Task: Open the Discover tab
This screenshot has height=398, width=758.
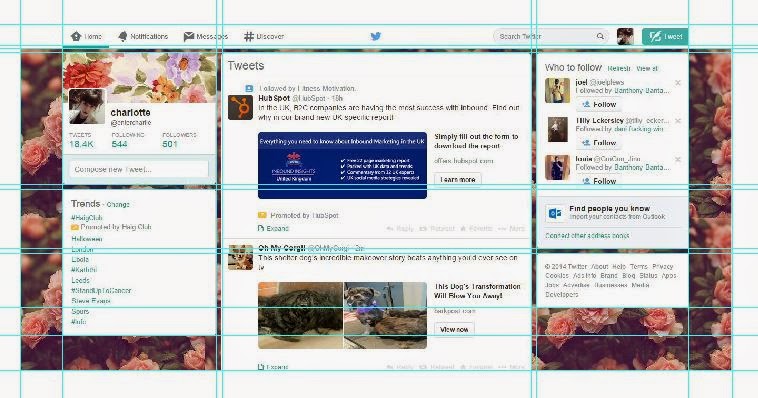Action: pos(264,36)
